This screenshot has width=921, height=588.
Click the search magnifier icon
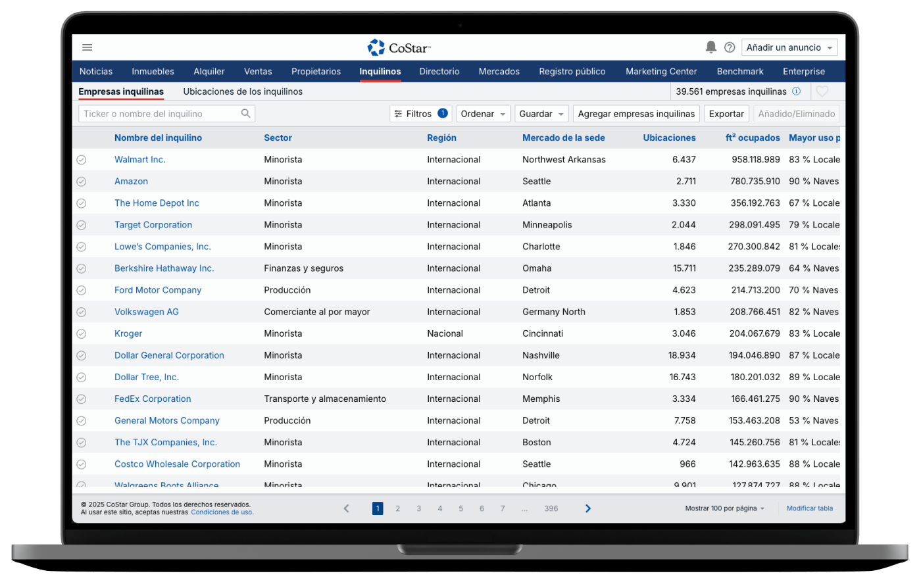[x=245, y=114]
